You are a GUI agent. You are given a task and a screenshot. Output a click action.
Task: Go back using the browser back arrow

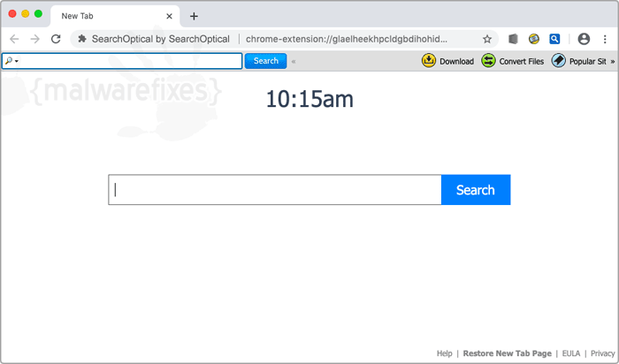point(14,39)
